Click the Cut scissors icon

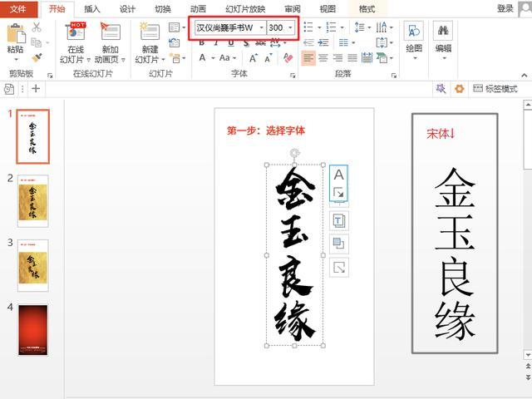37,27
